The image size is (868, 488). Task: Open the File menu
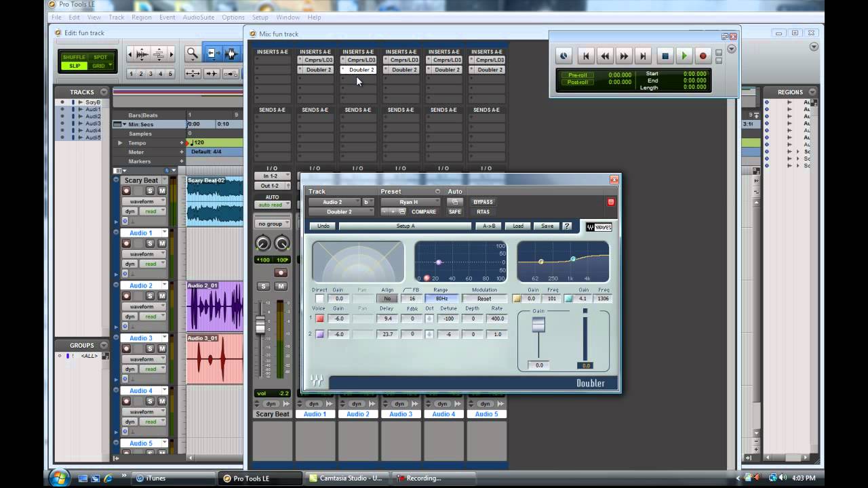[x=56, y=17]
